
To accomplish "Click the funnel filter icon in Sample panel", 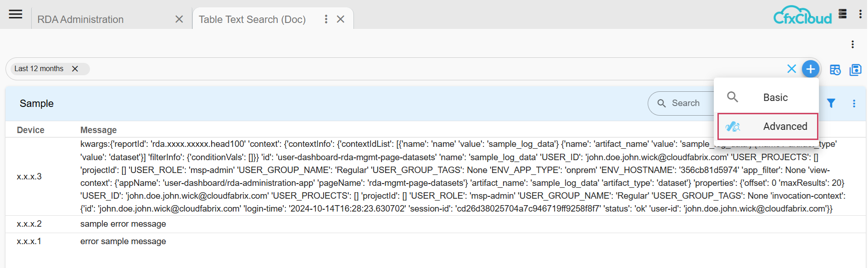I will click(831, 103).
